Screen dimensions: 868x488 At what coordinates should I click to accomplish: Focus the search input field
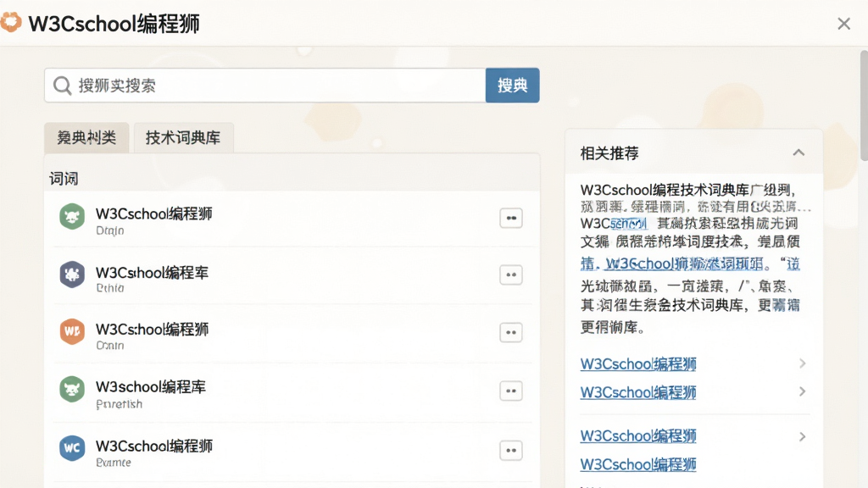pyautogui.click(x=265, y=86)
